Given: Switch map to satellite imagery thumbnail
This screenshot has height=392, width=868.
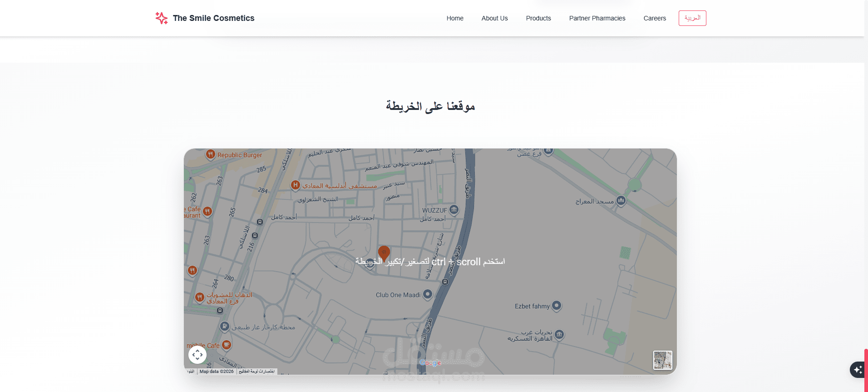Looking at the screenshot, I should pos(663,360).
